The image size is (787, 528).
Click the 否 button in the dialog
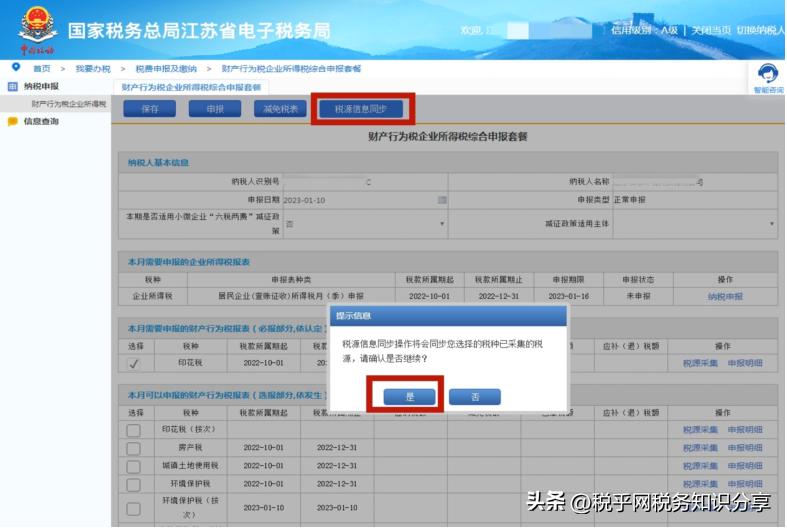click(474, 397)
